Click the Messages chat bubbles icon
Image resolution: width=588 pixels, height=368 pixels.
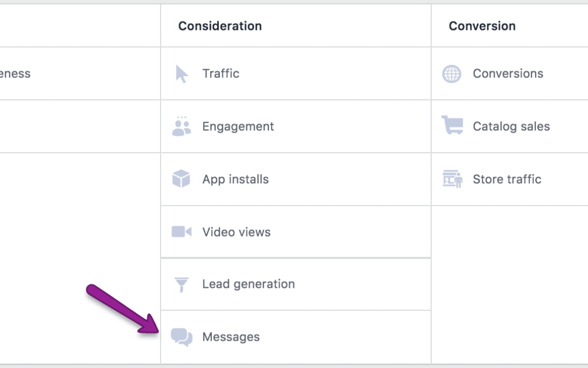tap(181, 337)
